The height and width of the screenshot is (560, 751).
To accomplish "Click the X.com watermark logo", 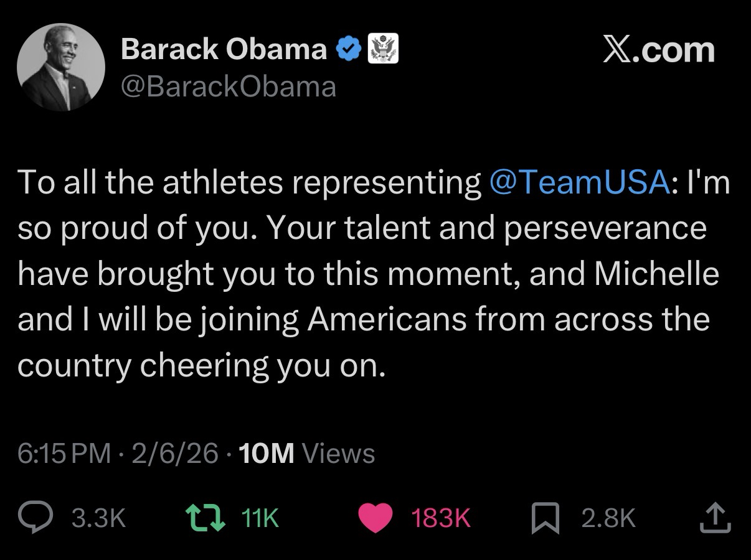I will pyautogui.click(x=659, y=50).
